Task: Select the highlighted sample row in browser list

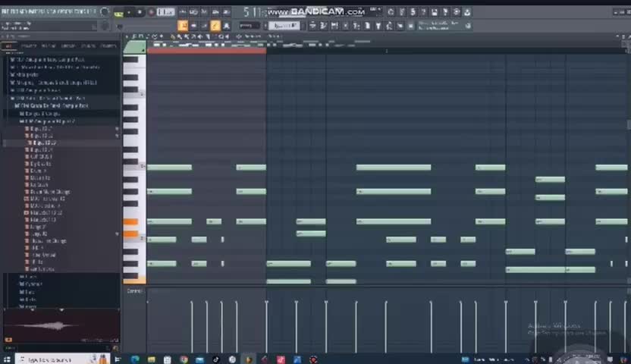Action: point(61,143)
